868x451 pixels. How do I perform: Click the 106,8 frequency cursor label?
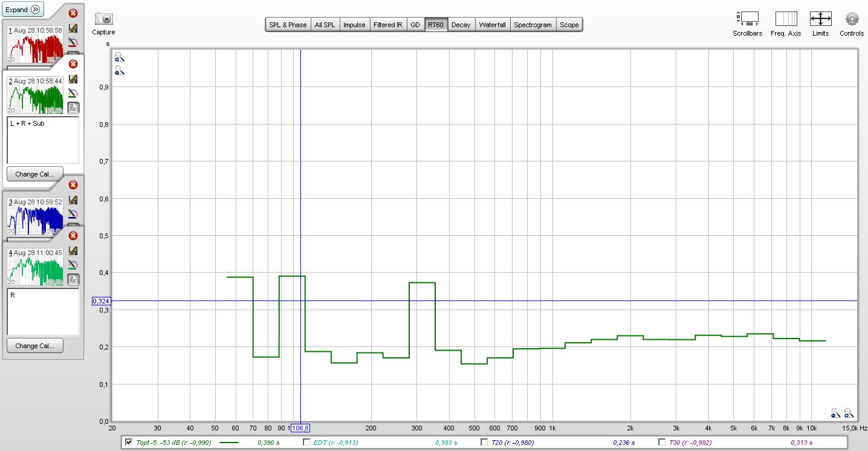coord(300,428)
